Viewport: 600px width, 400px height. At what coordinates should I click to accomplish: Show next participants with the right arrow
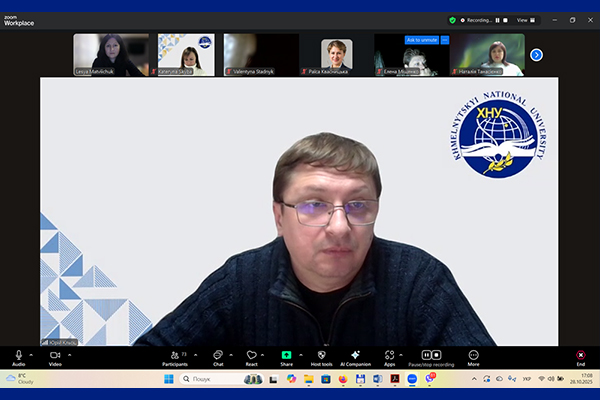point(536,55)
